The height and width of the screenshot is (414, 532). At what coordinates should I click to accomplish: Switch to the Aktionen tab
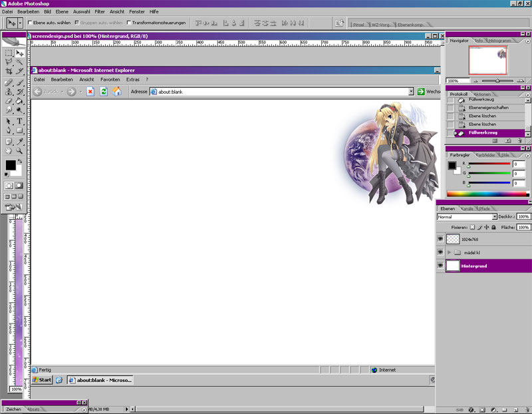(x=482, y=94)
